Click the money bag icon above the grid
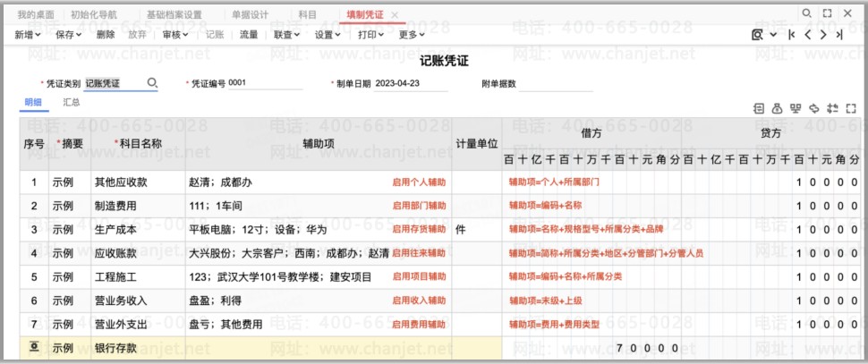Screen dimensions: 868x364 778,108
